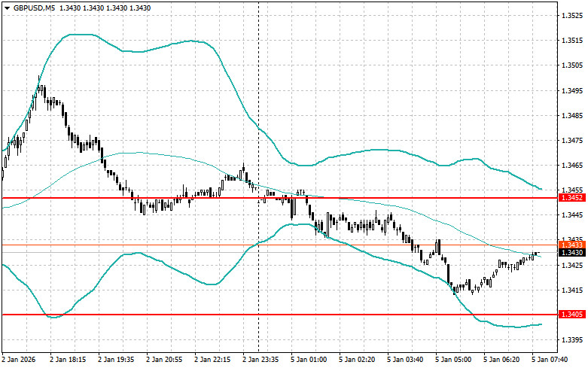Click the 1.3485 price scale label
The width and height of the screenshot is (588, 368).
(x=571, y=116)
